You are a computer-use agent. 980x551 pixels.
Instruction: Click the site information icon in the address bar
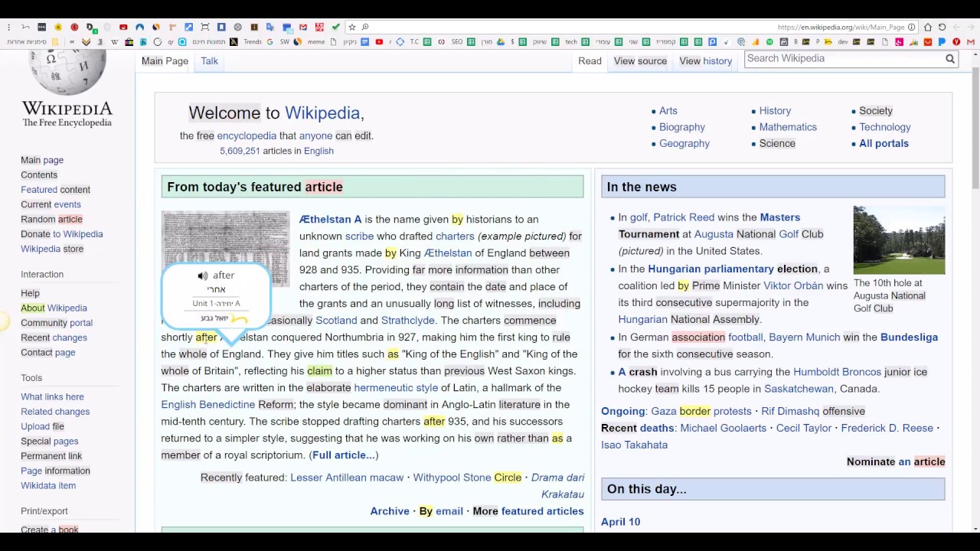pyautogui.click(x=911, y=27)
